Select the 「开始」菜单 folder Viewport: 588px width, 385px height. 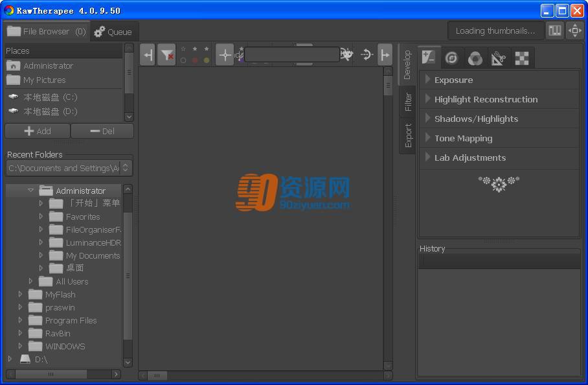click(93, 203)
